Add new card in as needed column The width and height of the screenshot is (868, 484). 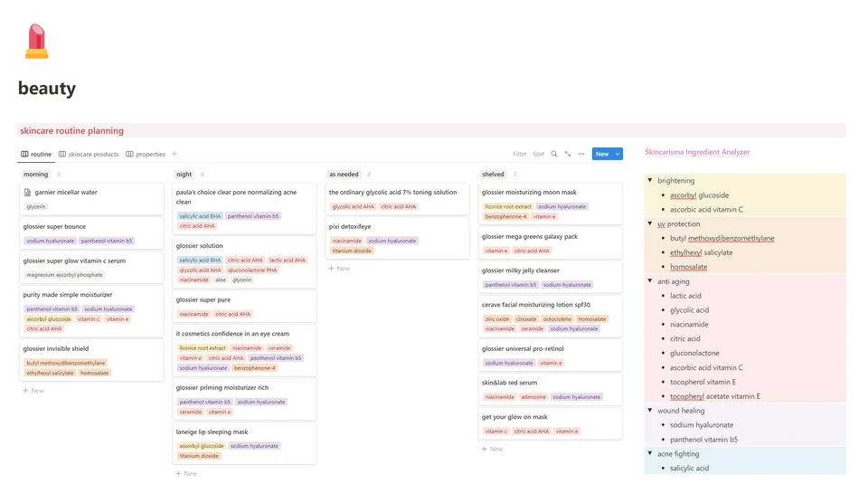[x=339, y=268]
